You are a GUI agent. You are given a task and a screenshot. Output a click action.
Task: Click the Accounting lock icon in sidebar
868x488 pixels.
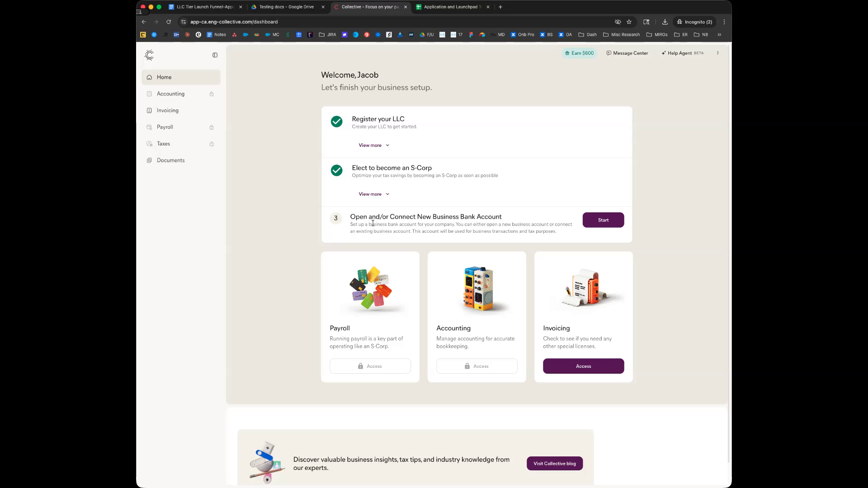coord(212,94)
